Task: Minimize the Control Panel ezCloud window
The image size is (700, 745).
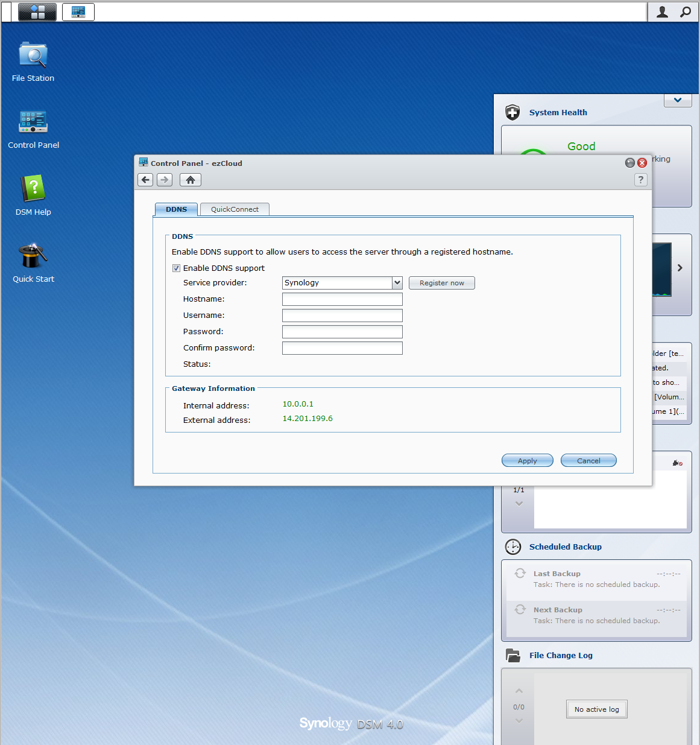Action: 630,163
